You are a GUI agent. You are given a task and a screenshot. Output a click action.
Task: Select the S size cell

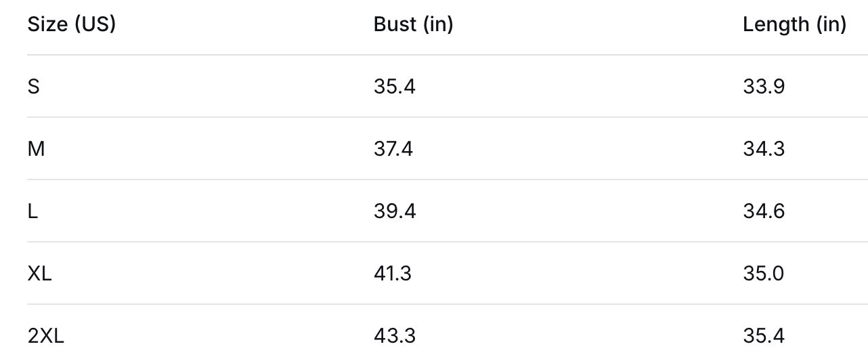pos(33,87)
